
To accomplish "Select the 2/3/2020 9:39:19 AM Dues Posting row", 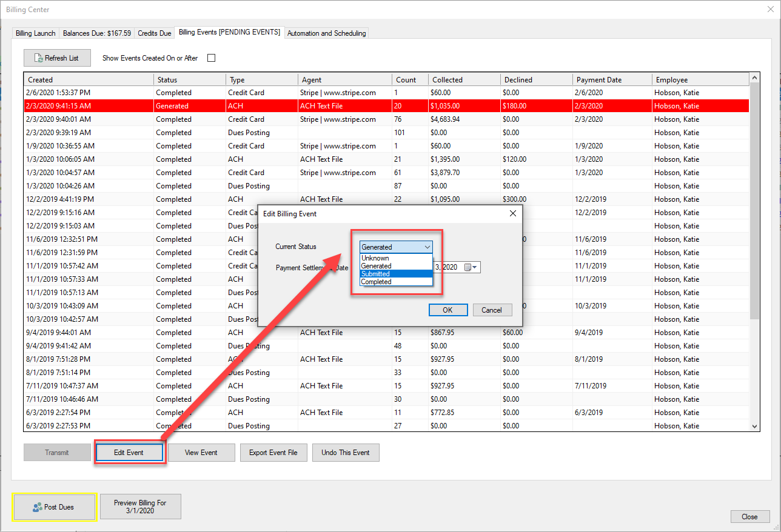I will [x=387, y=133].
